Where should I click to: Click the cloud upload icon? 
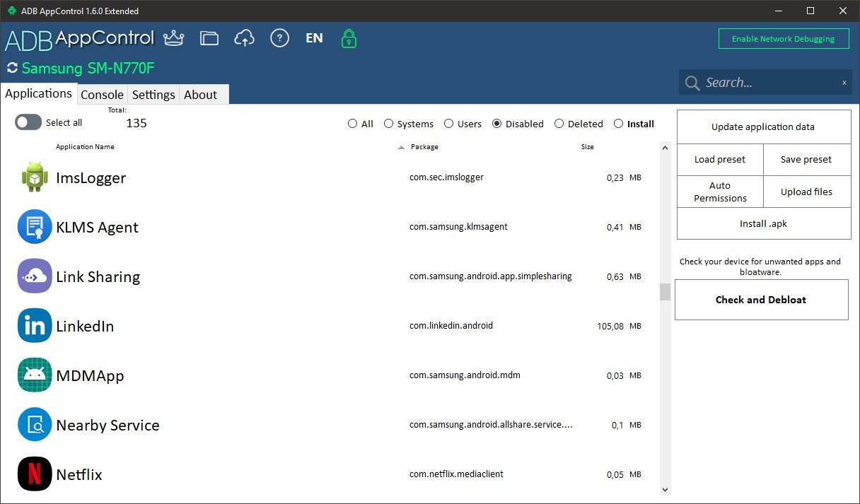pyautogui.click(x=244, y=38)
